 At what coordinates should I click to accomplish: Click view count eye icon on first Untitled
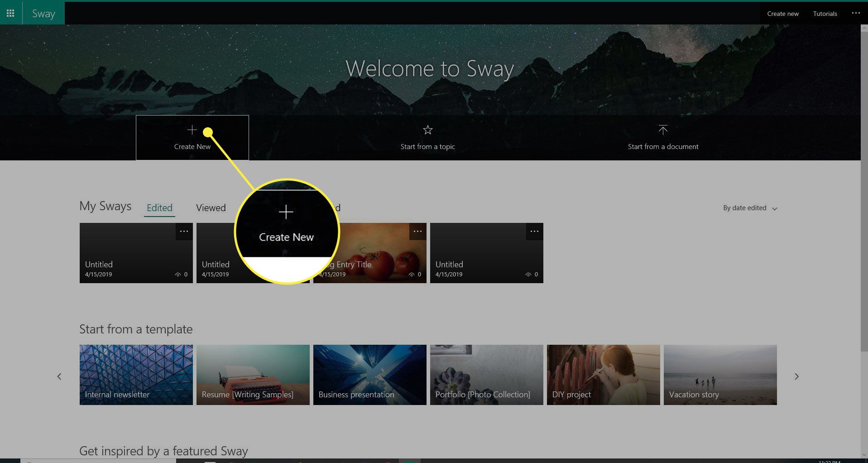click(177, 275)
